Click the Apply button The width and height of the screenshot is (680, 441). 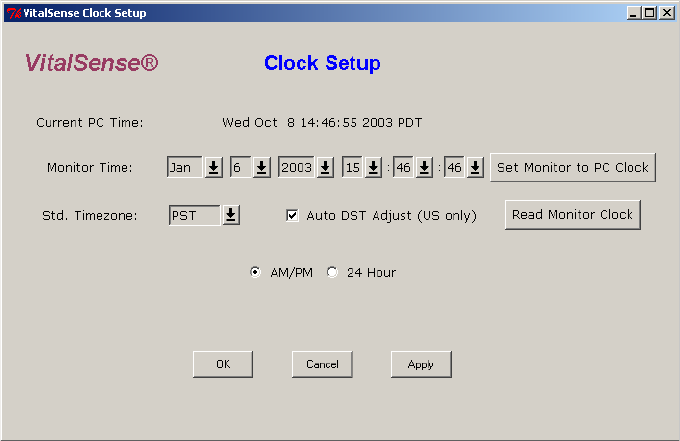point(421,364)
